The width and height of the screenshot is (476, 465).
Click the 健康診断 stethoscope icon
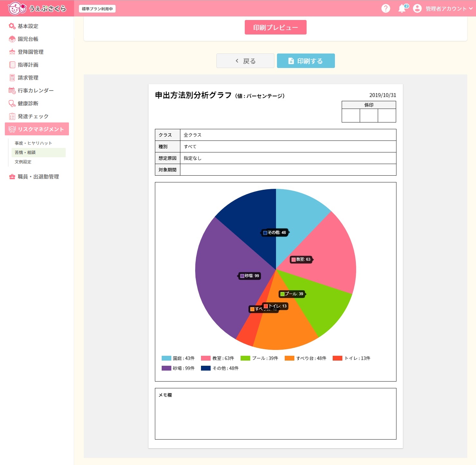pyautogui.click(x=12, y=103)
